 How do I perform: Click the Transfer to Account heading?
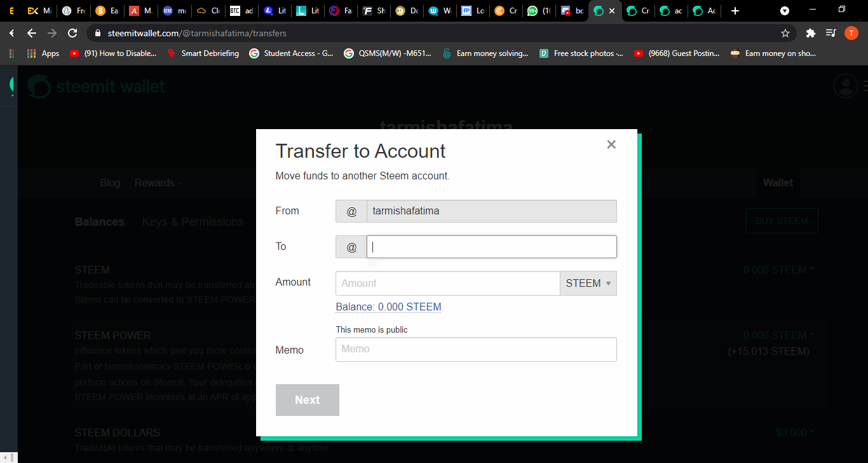tap(360, 151)
